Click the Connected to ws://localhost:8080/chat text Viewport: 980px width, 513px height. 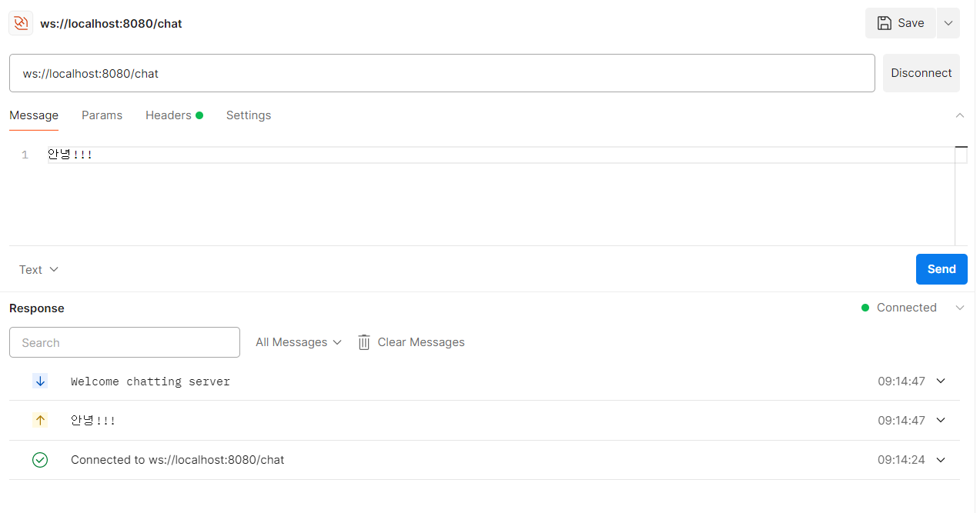177,460
